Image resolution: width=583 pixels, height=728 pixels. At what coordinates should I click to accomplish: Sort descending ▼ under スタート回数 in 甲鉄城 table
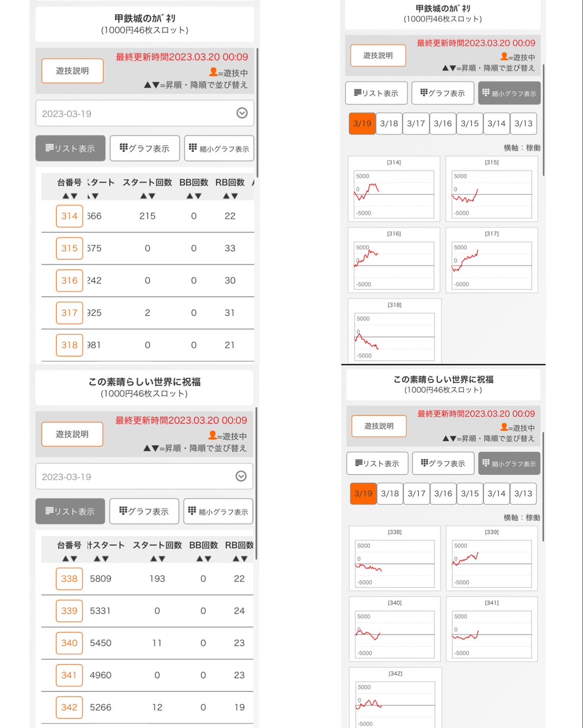pyautogui.click(x=151, y=196)
